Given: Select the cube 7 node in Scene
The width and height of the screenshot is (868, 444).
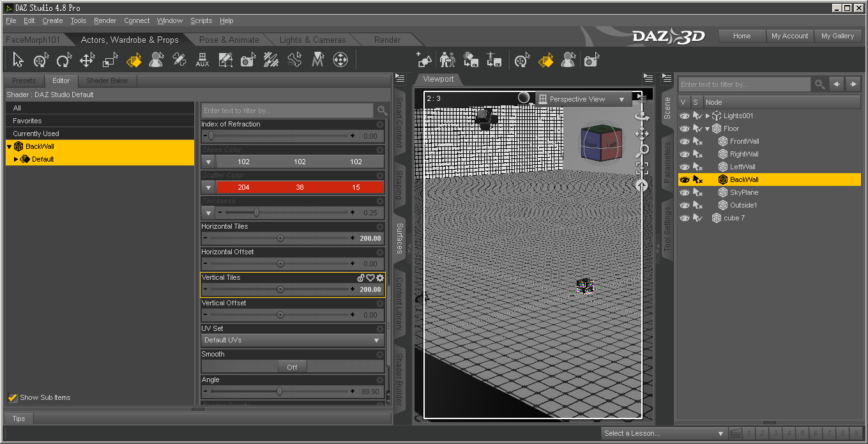Looking at the screenshot, I should (x=734, y=218).
